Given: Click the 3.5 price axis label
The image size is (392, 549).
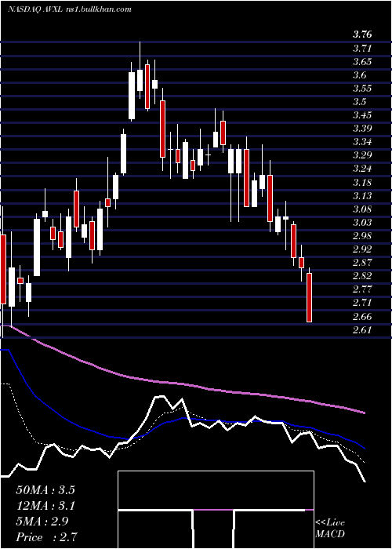Looking at the screenshot, I should coord(359,102).
